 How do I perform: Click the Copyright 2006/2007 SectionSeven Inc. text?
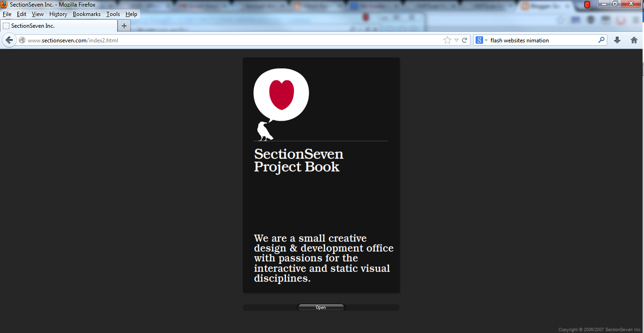(x=600, y=329)
